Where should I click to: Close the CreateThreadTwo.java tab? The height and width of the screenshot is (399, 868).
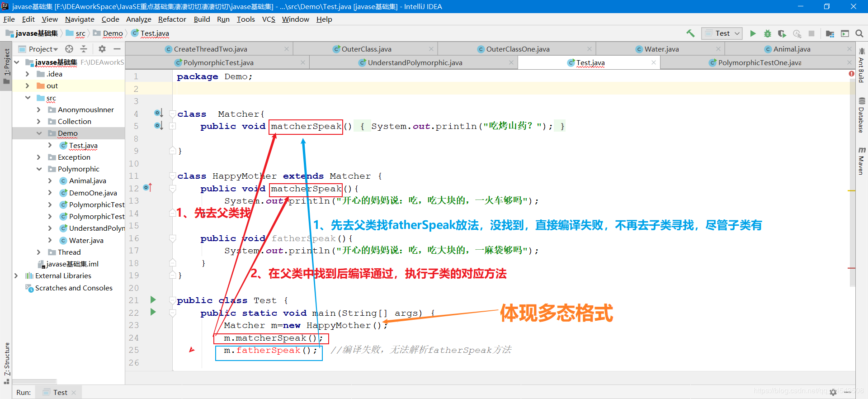click(287, 49)
